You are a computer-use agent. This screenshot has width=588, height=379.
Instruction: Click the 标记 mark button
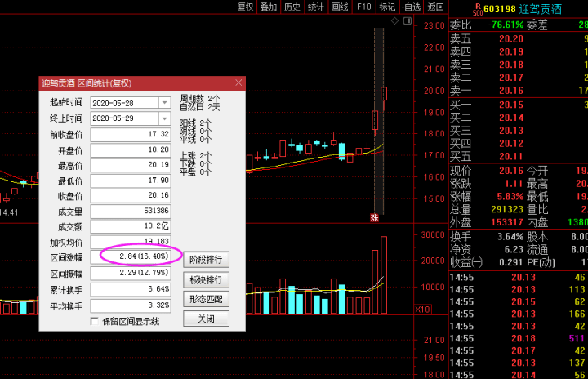(387, 7)
